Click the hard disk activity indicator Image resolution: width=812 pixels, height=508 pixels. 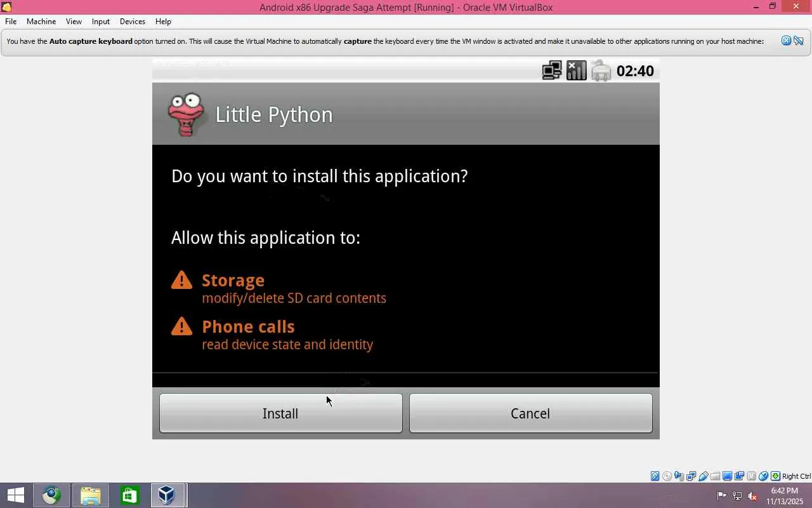[x=655, y=476]
